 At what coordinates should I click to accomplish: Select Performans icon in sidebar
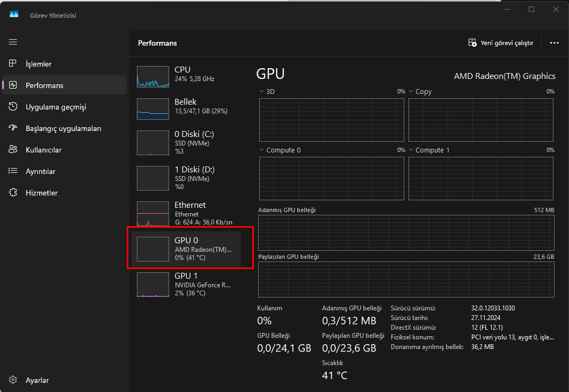click(13, 85)
